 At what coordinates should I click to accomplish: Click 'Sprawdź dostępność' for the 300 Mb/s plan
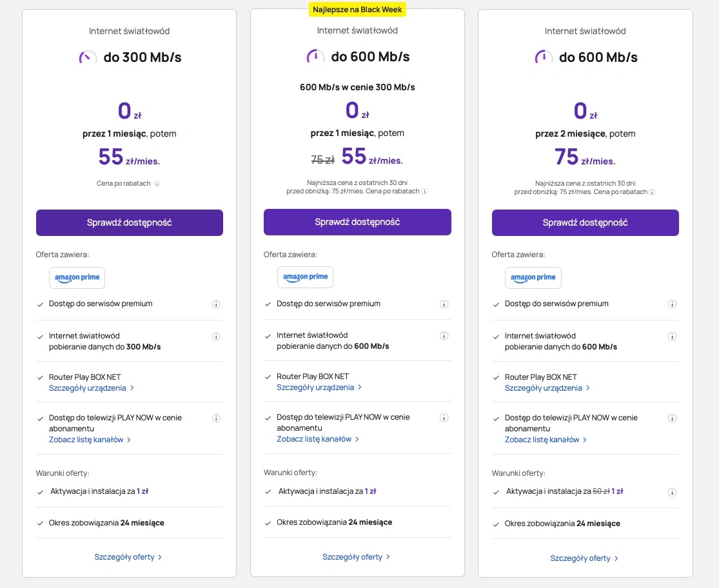(x=130, y=222)
